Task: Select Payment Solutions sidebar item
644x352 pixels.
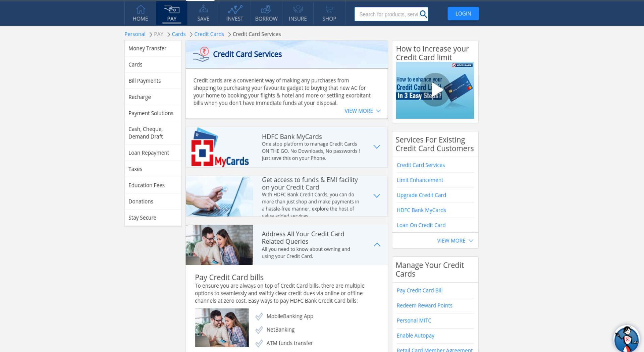Action: coord(153,113)
